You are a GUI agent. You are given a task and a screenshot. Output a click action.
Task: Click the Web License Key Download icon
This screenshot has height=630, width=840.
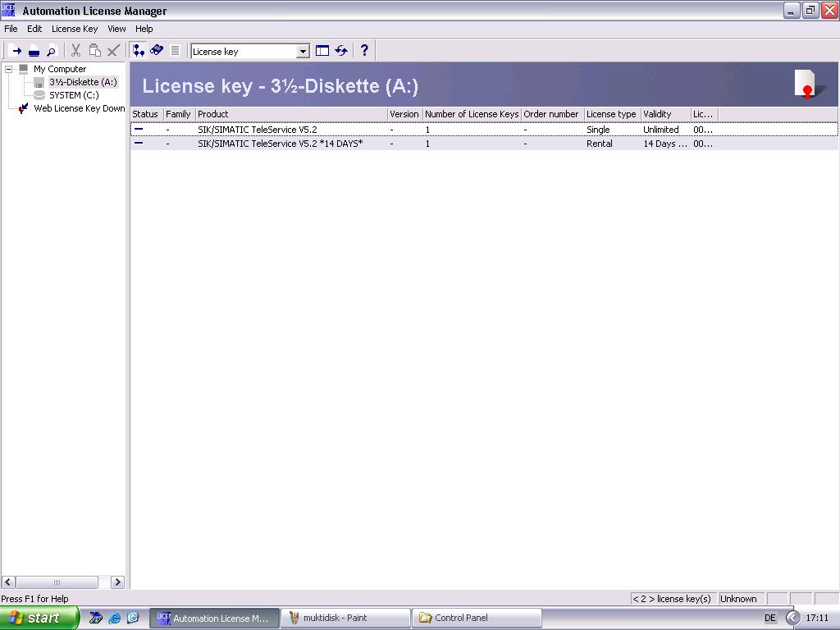coord(23,108)
